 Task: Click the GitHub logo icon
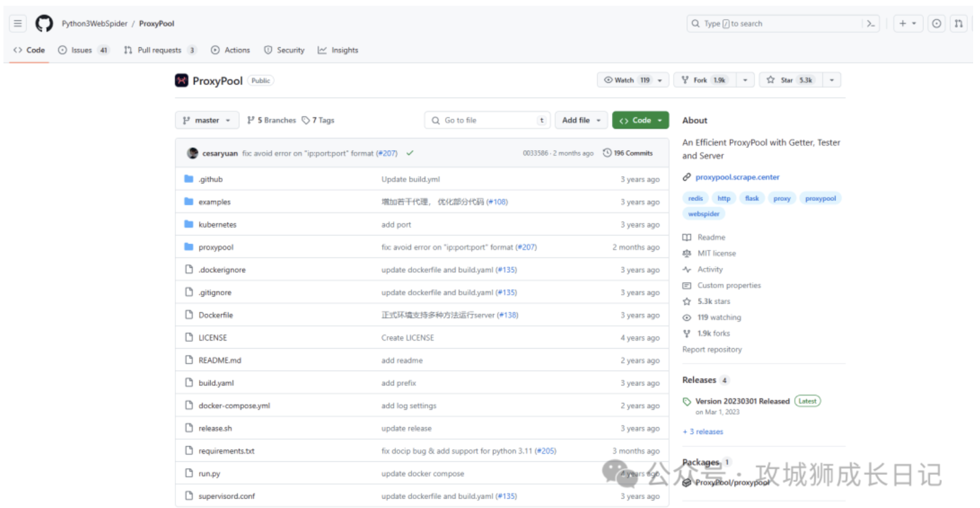click(44, 24)
